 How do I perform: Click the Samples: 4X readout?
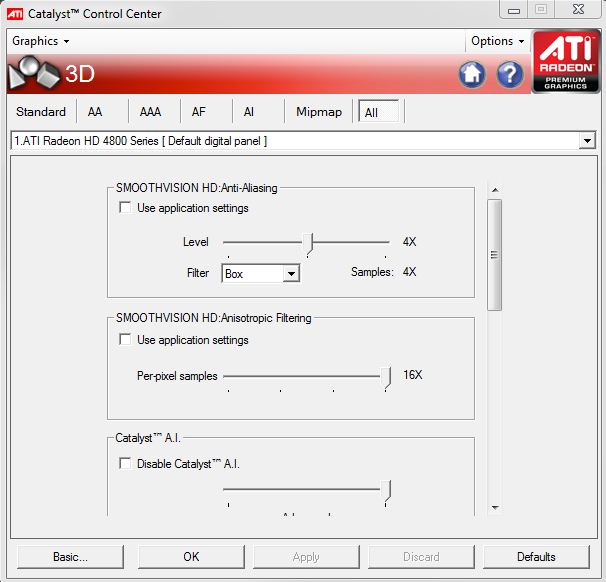[x=383, y=272]
